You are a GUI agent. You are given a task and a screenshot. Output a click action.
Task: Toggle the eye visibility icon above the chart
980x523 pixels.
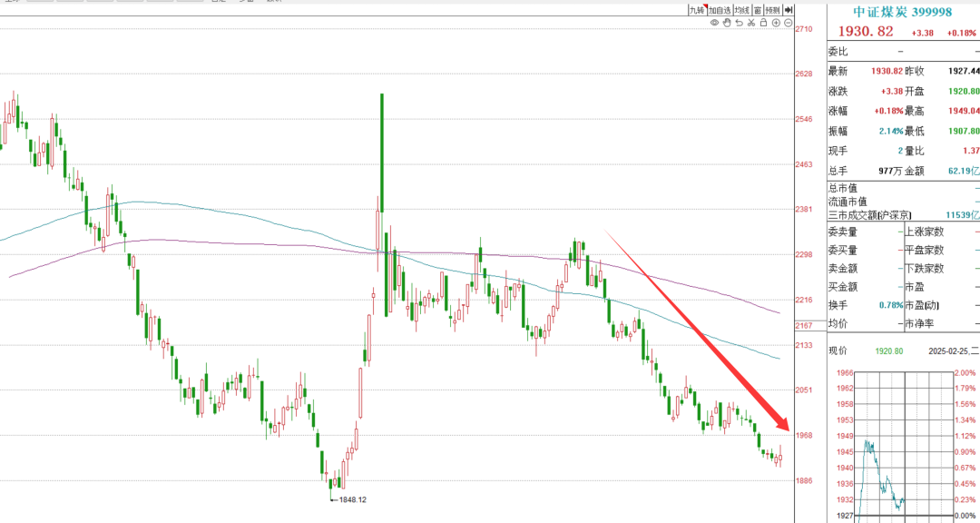(714, 23)
